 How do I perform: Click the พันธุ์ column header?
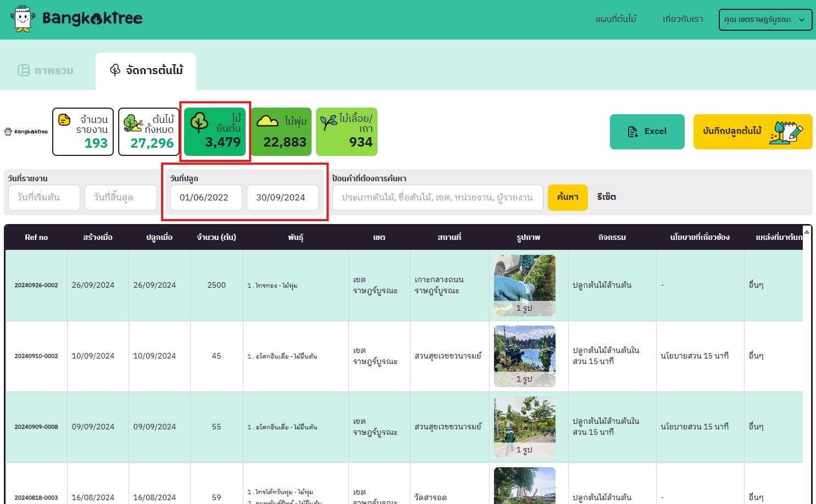296,238
